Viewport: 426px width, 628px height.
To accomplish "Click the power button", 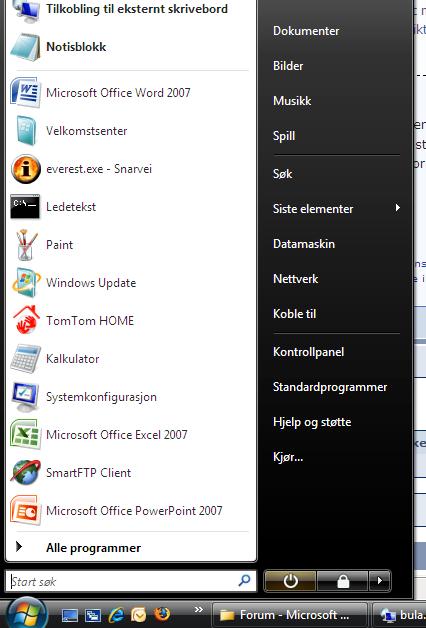I will pos(290,580).
